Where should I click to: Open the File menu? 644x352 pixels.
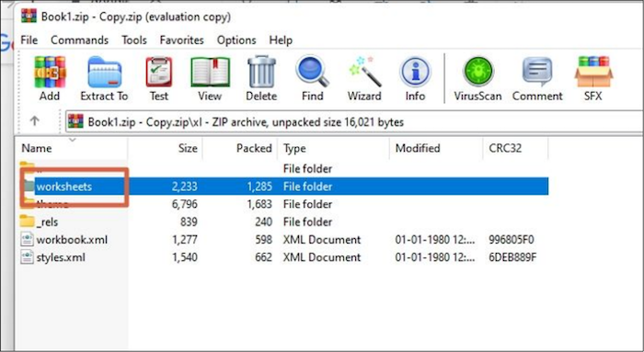tap(29, 40)
